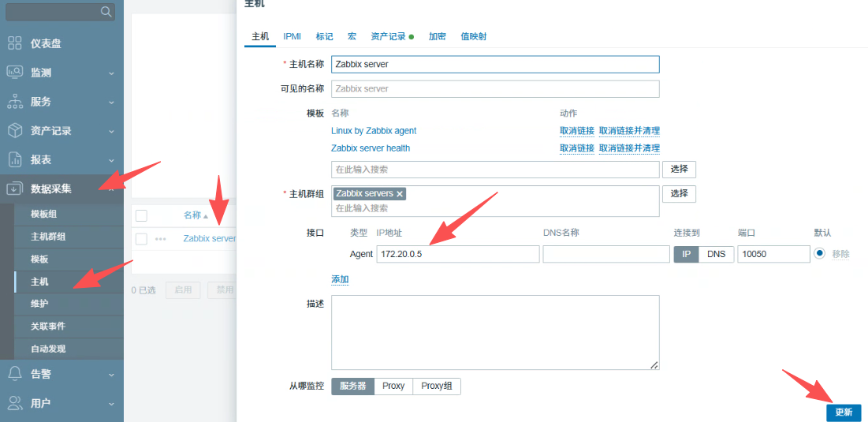Click the DNS名称 input field
Screen dimensions: 868x422
point(606,254)
